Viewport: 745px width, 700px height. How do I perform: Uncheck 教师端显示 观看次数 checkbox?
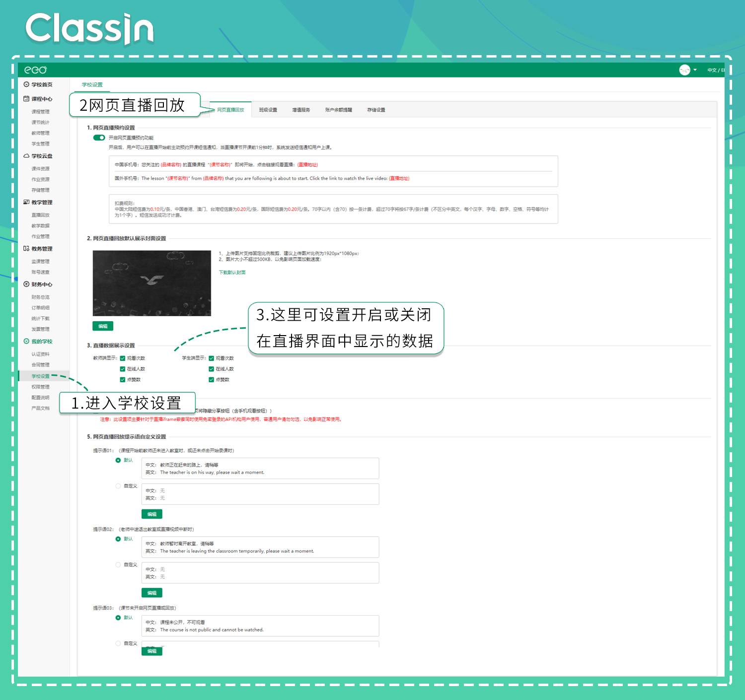[x=122, y=358]
